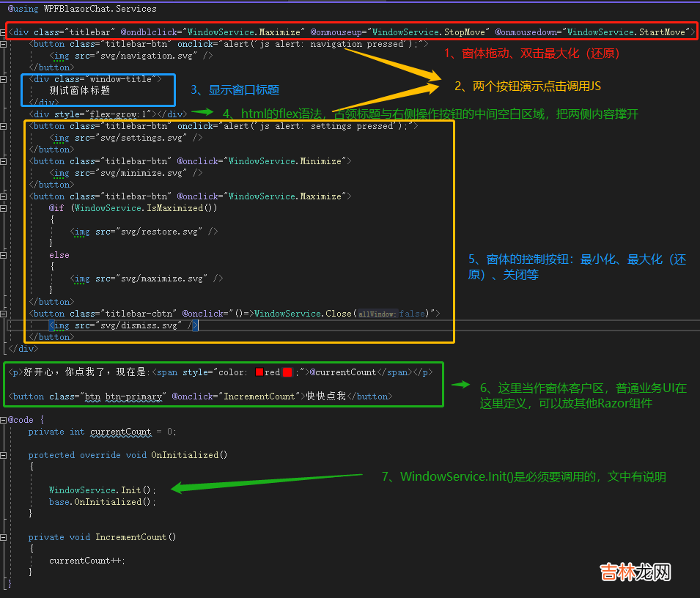This screenshot has width=700, height=598.
Task: Collapse the OnInitialized method body
Action: coord(4,455)
